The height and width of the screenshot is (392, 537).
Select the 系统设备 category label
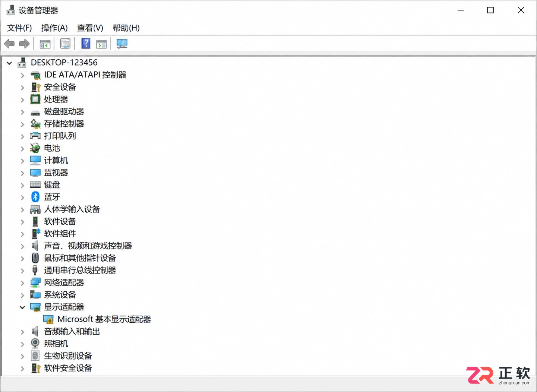pos(60,295)
